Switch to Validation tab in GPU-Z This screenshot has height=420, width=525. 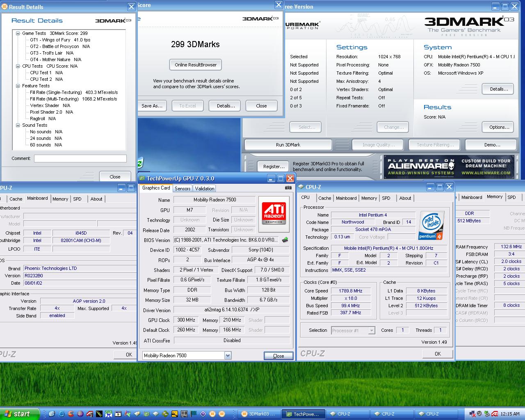pos(205,188)
